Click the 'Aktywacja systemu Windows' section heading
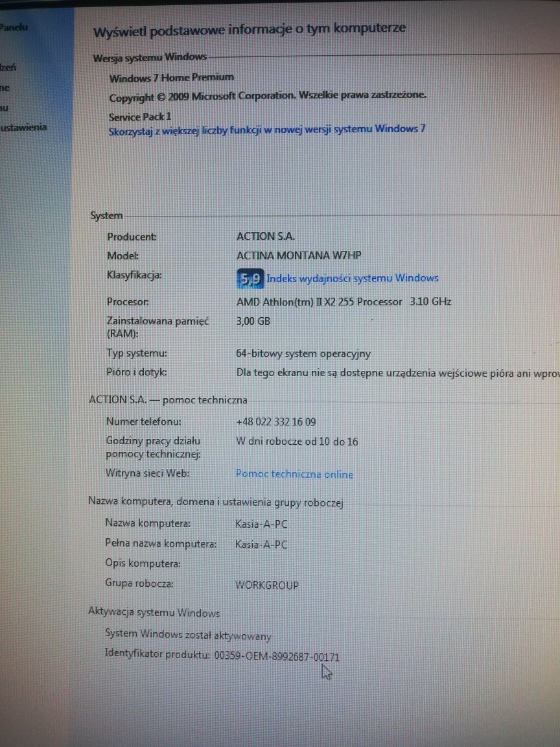The image size is (560, 747). (154, 613)
